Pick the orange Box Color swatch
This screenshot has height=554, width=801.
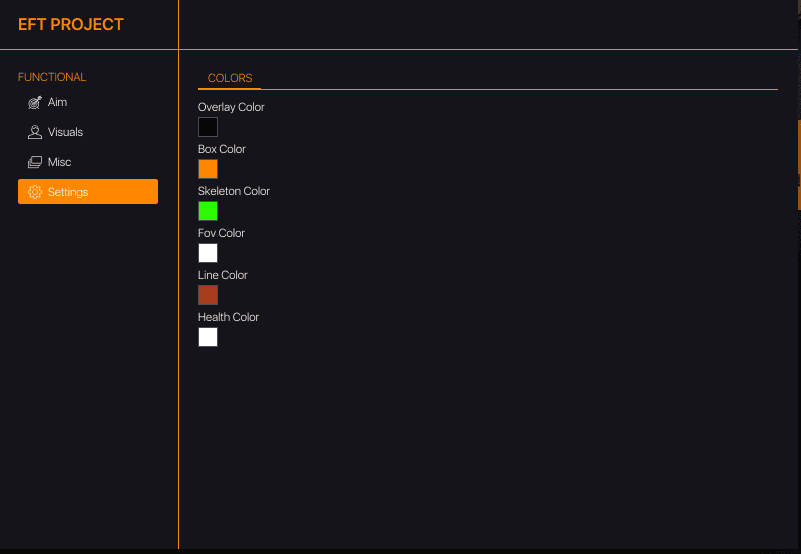(208, 169)
